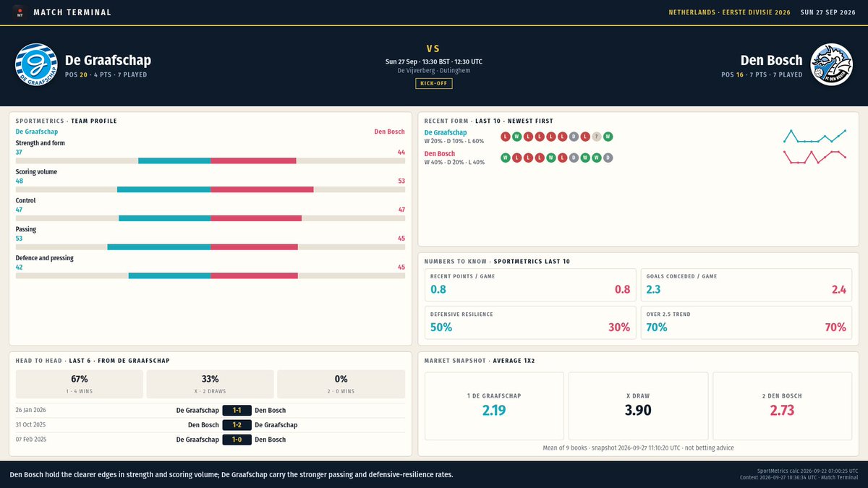
Task: Click the 1-2 score on 31 Oct 2025
Action: tap(237, 425)
